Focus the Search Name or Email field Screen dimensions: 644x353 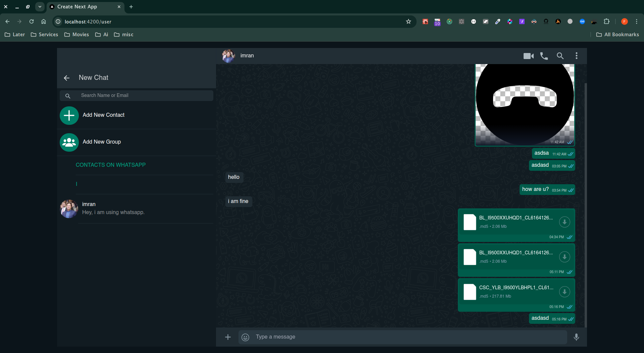(137, 95)
